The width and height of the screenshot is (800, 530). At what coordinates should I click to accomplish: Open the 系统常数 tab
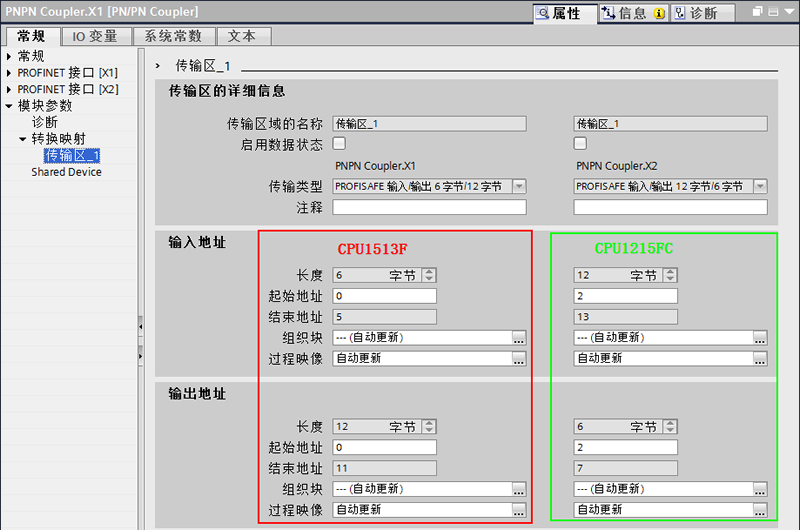[173, 36]
